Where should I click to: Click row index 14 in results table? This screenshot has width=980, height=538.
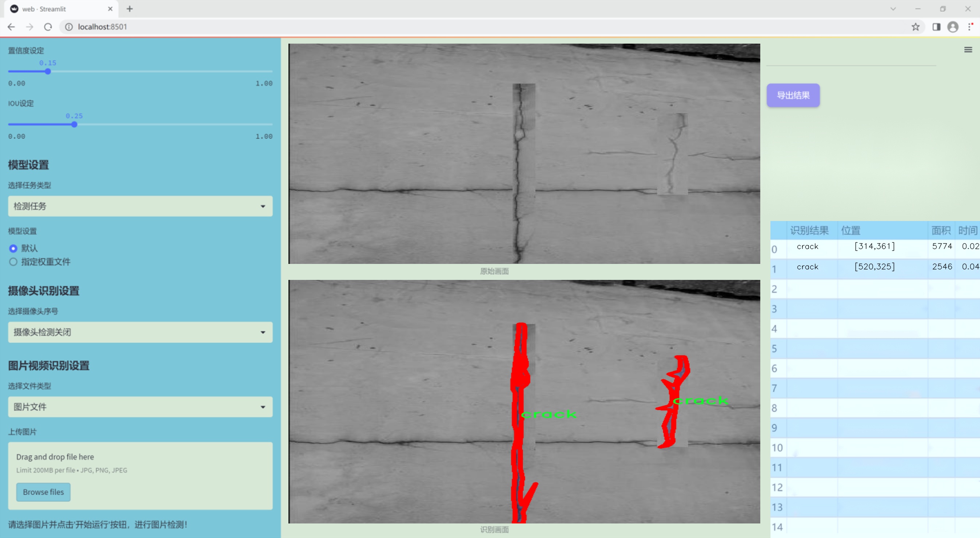(778, 527)
